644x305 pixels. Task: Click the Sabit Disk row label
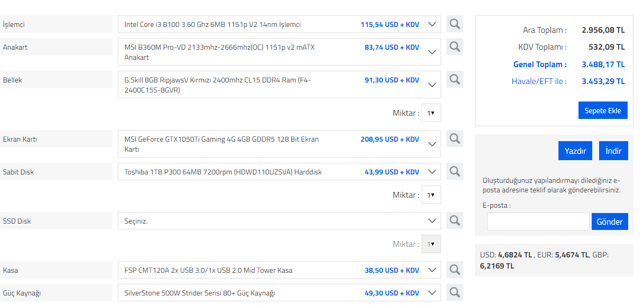[18, 172]
